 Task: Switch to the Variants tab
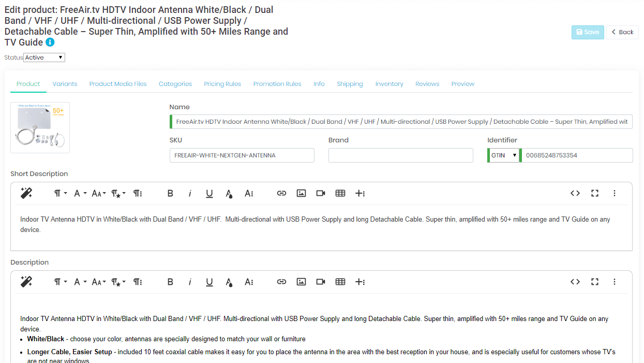65,84
